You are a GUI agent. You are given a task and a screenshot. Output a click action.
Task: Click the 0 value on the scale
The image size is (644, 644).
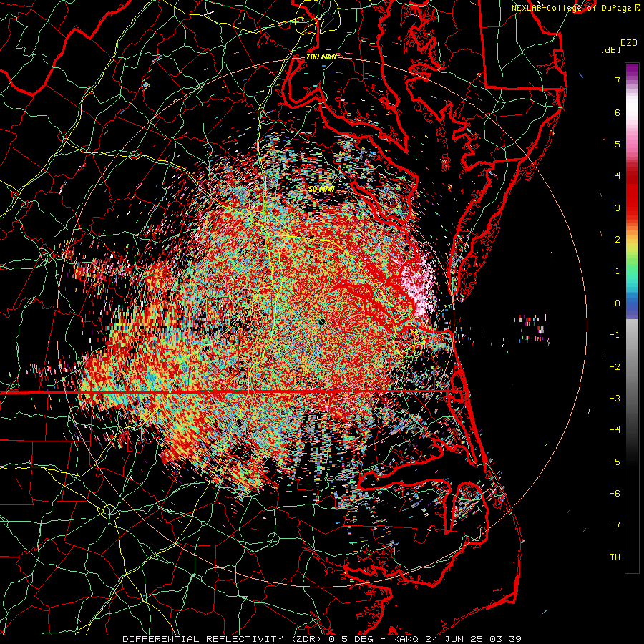tap(618, 303)
